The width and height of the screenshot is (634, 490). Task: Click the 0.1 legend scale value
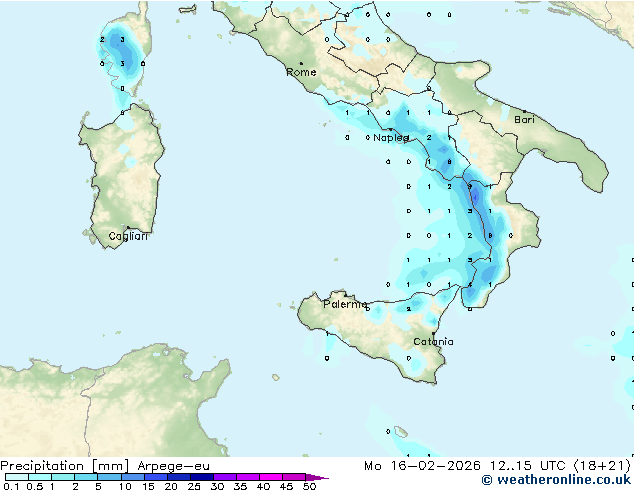(11, 486)
